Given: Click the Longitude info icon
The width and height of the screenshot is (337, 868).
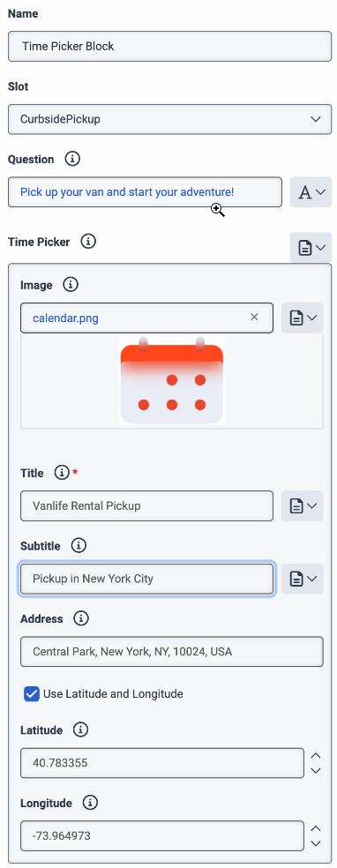Looking at the screenshot, I should click(90, 803).
